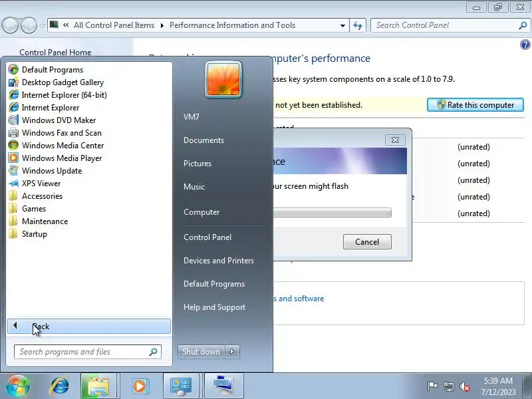The height and width of the screenshot is (399, 532).
Task: Open the Shut down options arrow
Action: 232,352
